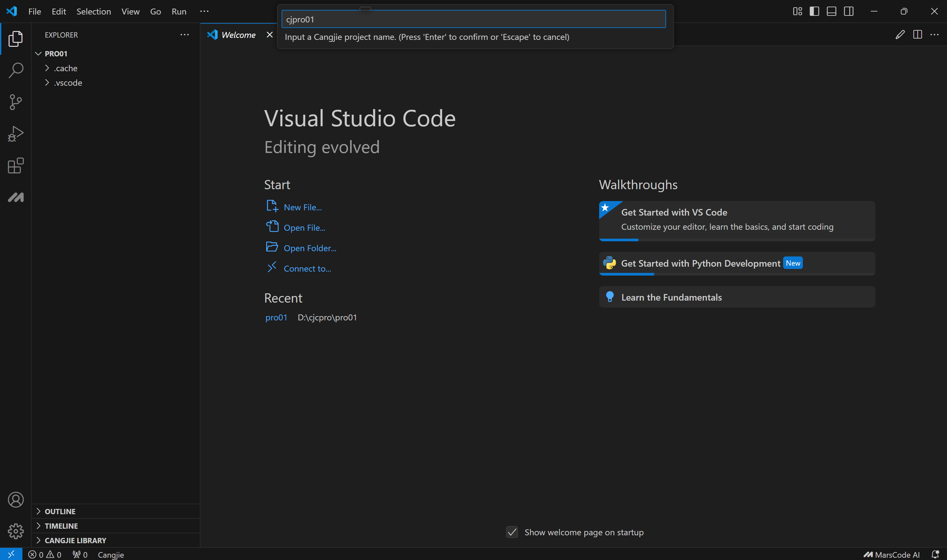Split the editor right

pos(917,35)
